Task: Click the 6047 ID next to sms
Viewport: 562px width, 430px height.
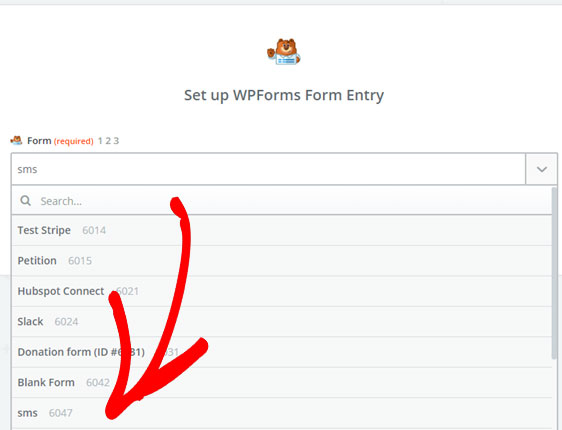Action: tap(61, 413)
